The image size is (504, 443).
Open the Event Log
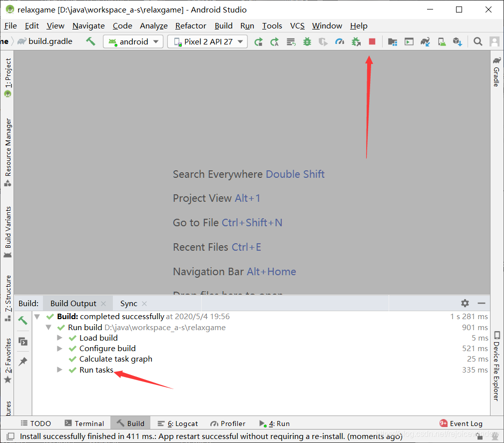[461, 424]
